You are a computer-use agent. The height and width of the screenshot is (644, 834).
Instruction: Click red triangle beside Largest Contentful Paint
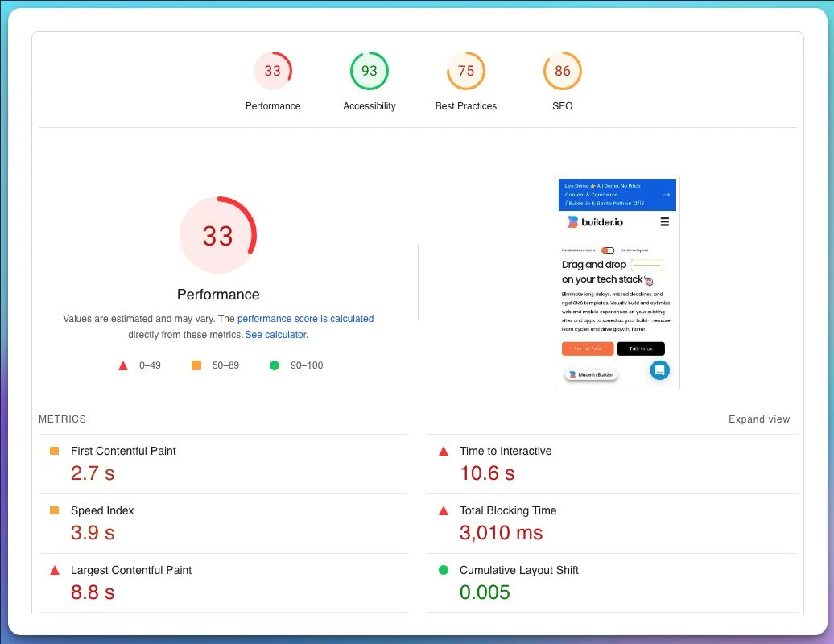click(x=54, y=570)
